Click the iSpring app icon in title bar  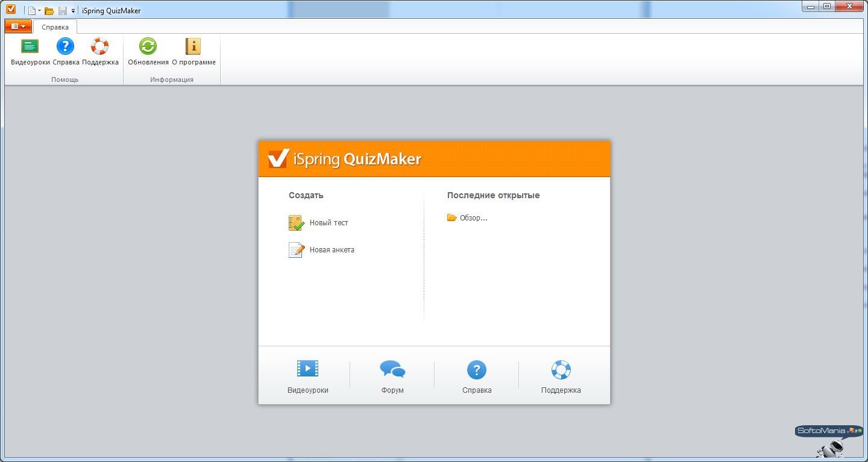(11, 9)
